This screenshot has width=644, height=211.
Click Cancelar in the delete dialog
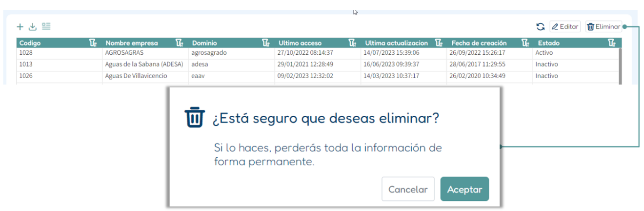click(x=408, y=190)
